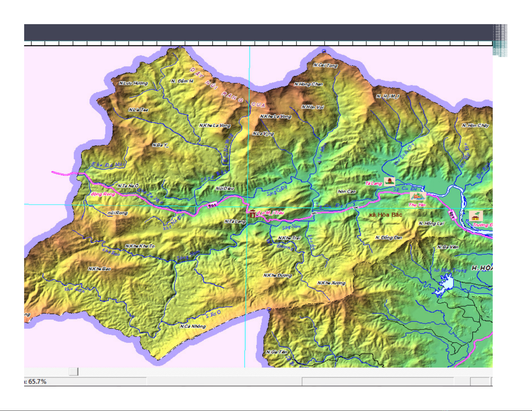Viewport: 532px width, 411px height.
Task: Click the N.Gia Tiên label
Action: [277, 352]
